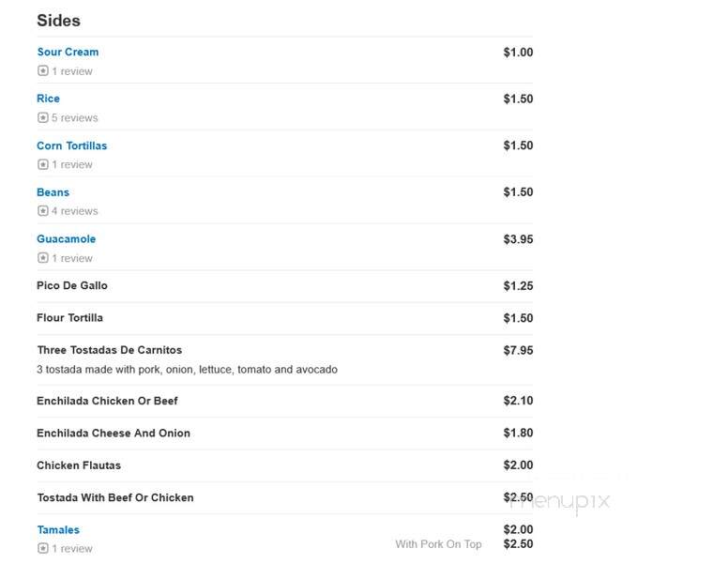
Task: Open the Tamales menu item link
Action: 58,530
